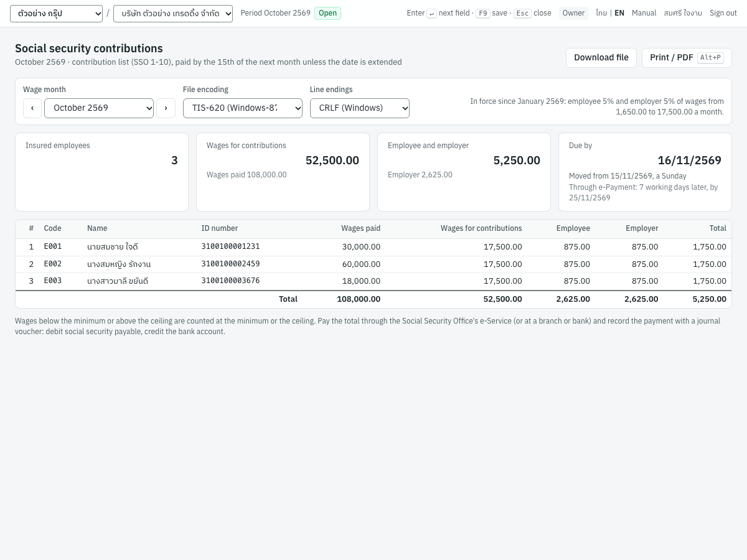Screen dimensions: 747x560
Task: Click employee code E001
Action: [x=53, y=247]
